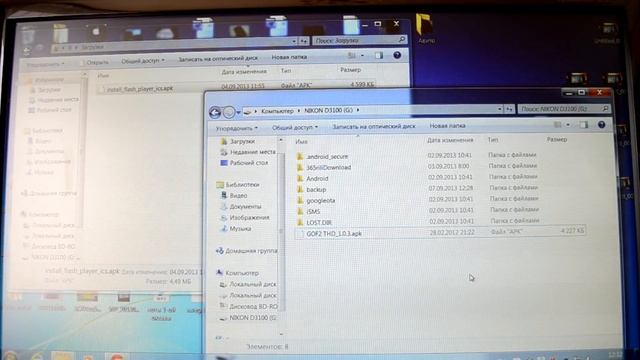The image size is (640, 360).
Task: Open the help icon in Загрузки window
Action: pos(397,55)
